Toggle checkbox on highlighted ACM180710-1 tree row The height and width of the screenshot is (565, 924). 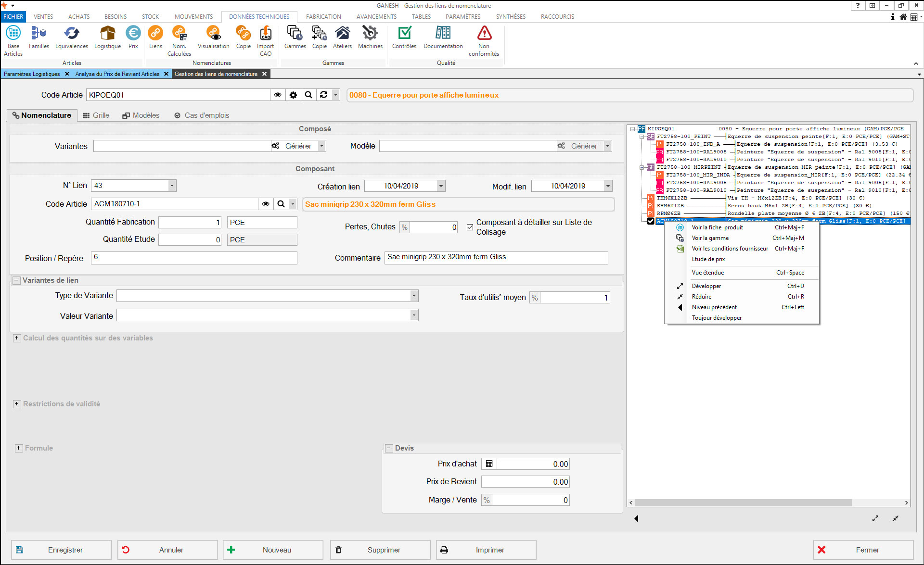[x=651, y=221]
